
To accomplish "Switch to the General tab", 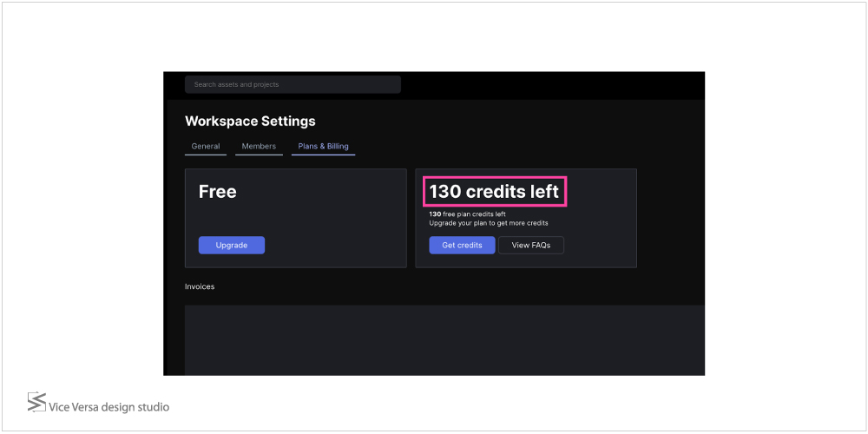I will (206, 147).
